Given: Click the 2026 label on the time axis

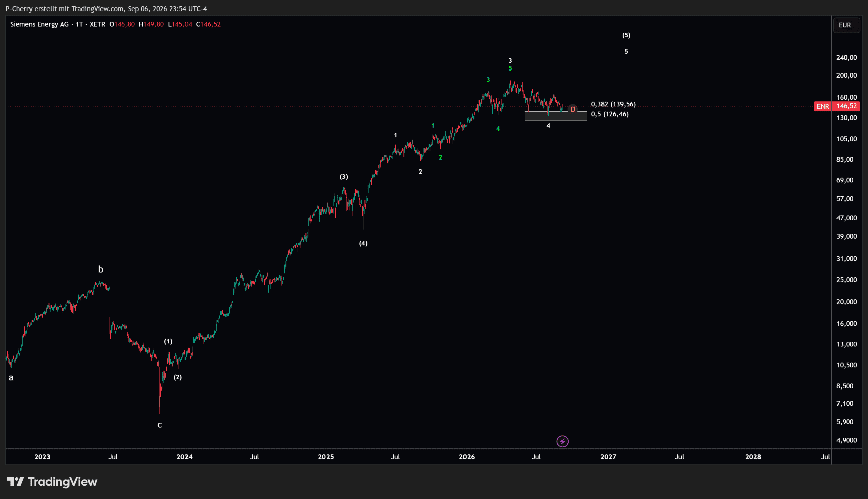Looking at the screenshot, I should (467, 457).
